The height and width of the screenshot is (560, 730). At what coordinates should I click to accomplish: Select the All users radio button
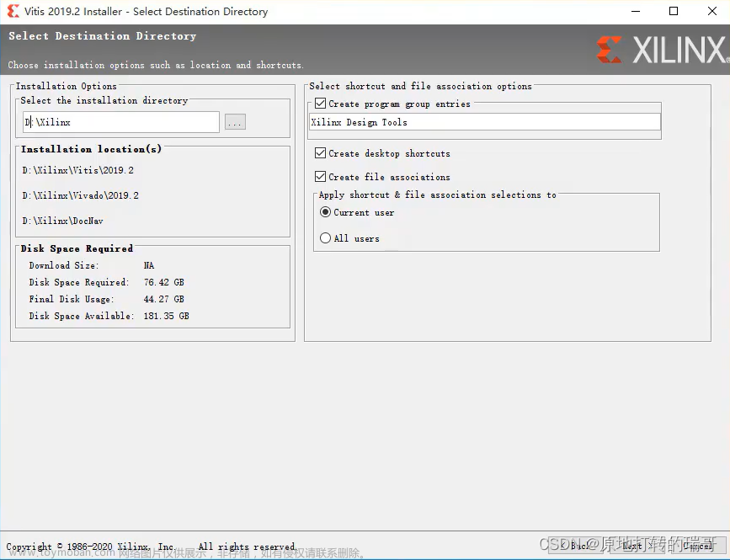[326, 238]
